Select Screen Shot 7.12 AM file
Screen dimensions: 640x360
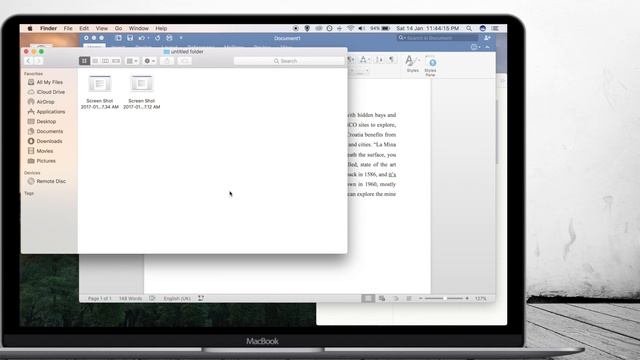142,92
